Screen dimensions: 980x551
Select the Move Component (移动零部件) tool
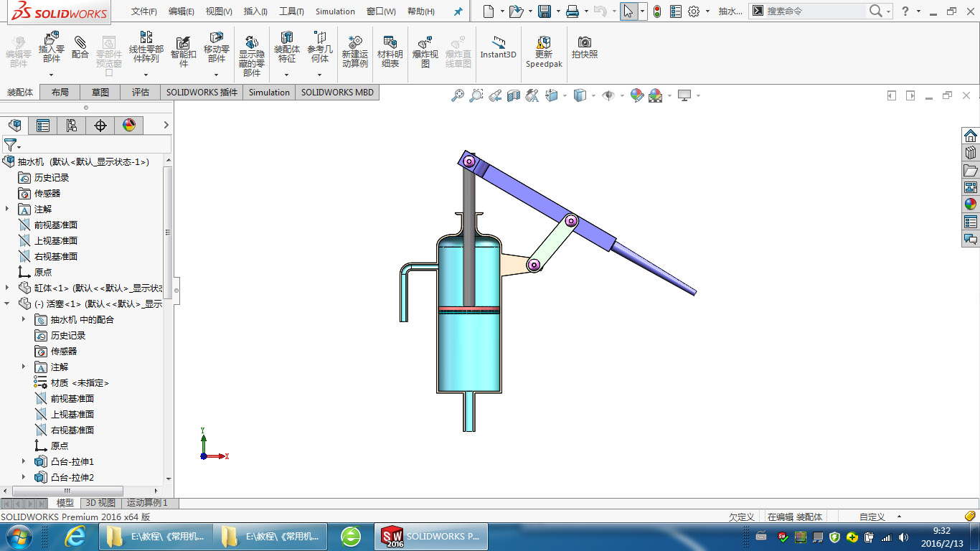(217, 38)
